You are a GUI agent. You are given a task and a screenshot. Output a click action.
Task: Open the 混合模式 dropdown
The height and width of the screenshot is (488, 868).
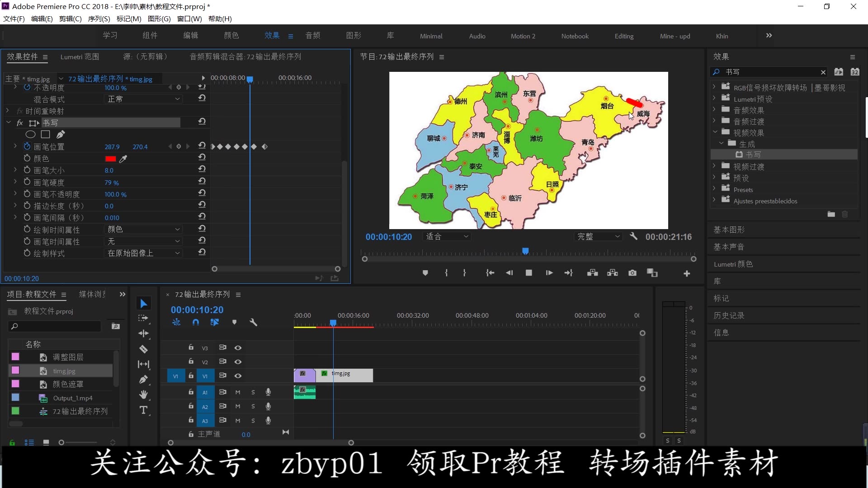click(x=143, y=99)
